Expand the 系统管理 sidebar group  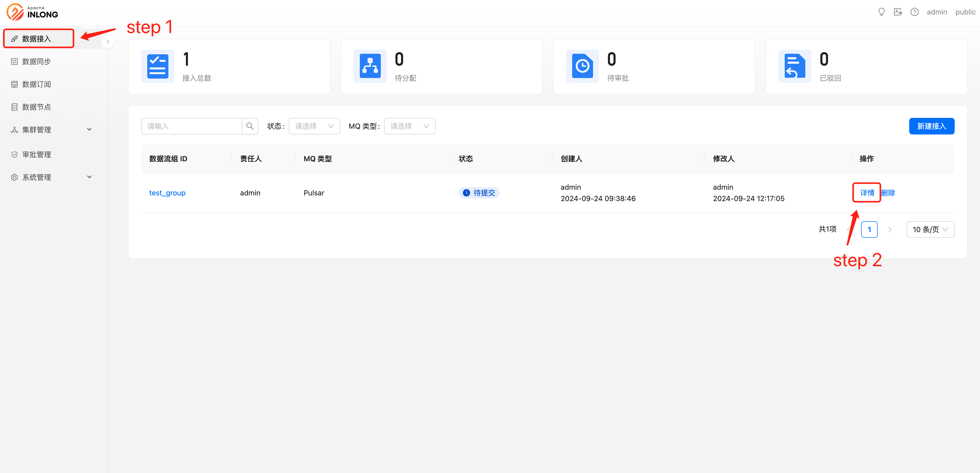point(51,177)
